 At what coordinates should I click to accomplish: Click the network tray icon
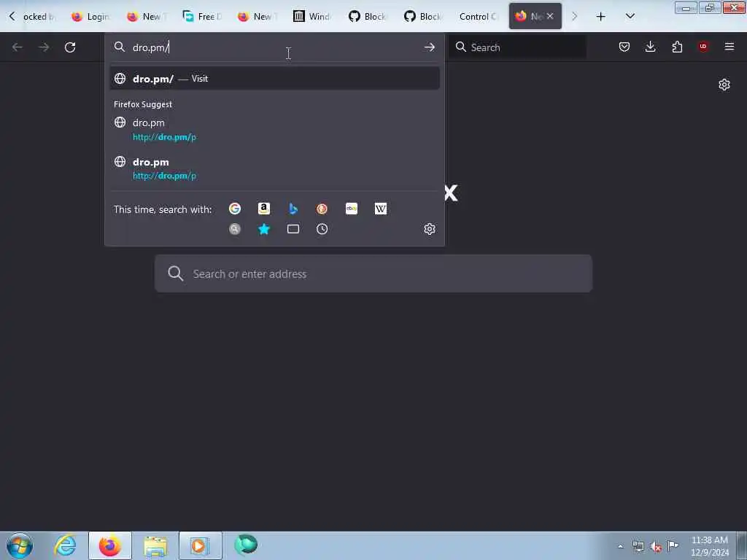638,546
